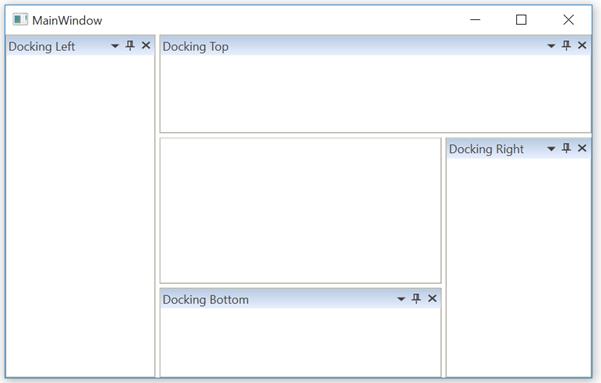The width and height of the screenshot is (601, 383).
Task: Select the Docking Right title text
Action: click(486, 149)
